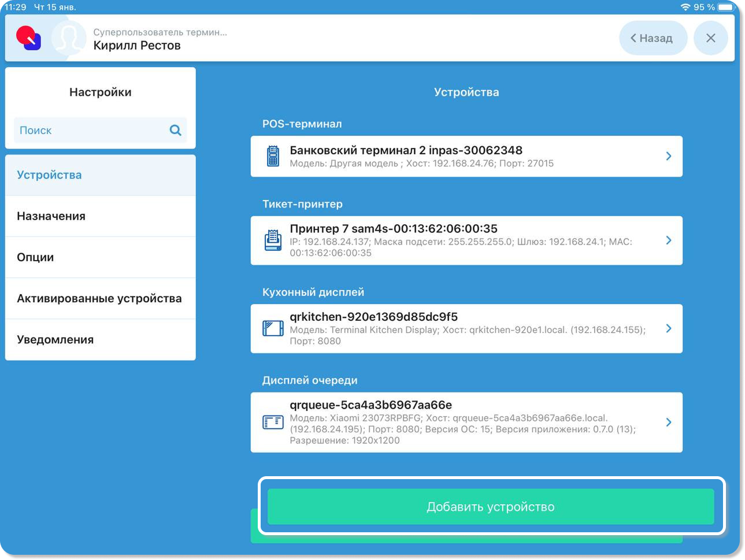This screenshot has height=560, width=745.
Task: Open the Уведомления settings section
Action: 100,340
